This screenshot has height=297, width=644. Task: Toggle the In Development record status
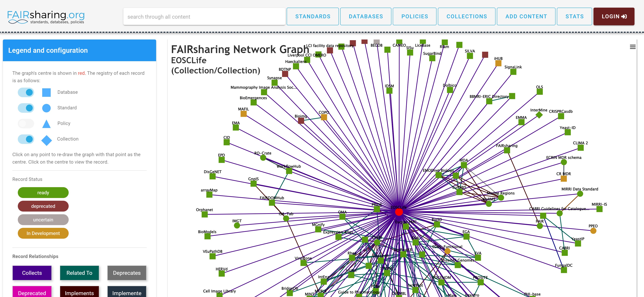pyautogui.click(x=43, y=233)
